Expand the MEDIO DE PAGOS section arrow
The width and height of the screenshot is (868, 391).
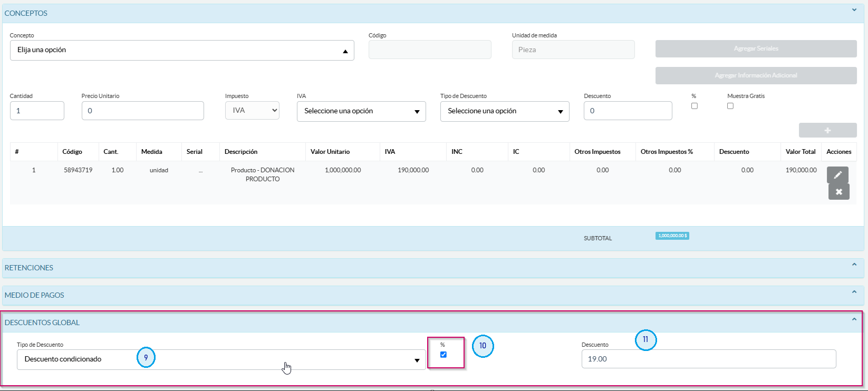pyautogui.click(x=854, y=292)
